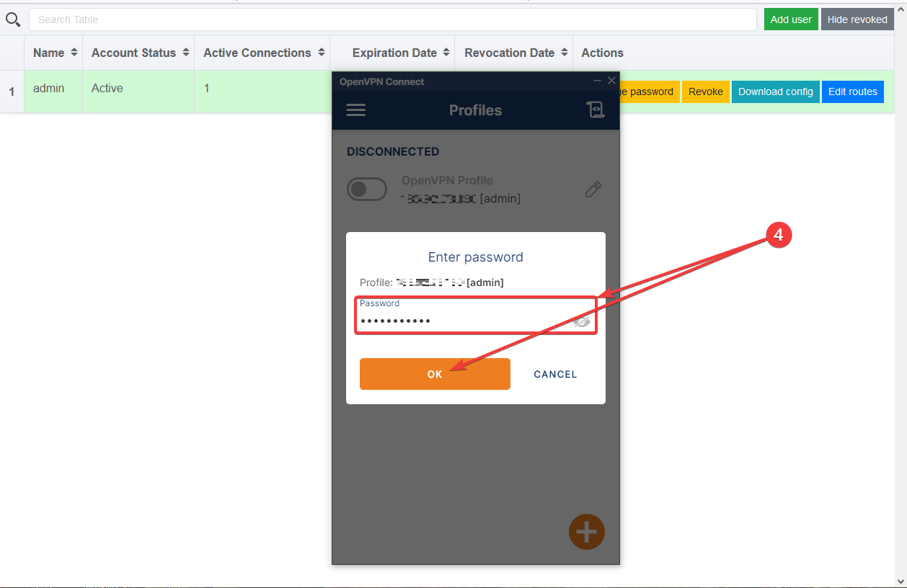Click the Add user button

point(791,19)
